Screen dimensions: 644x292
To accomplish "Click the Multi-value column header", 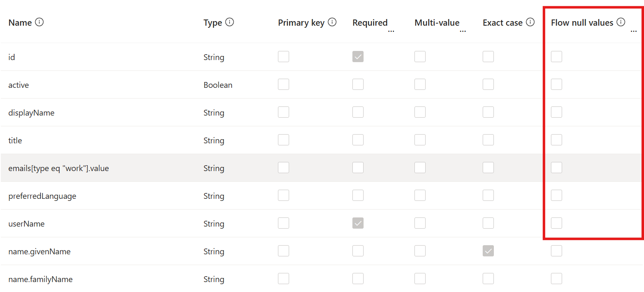I will [x=437, y=23].
